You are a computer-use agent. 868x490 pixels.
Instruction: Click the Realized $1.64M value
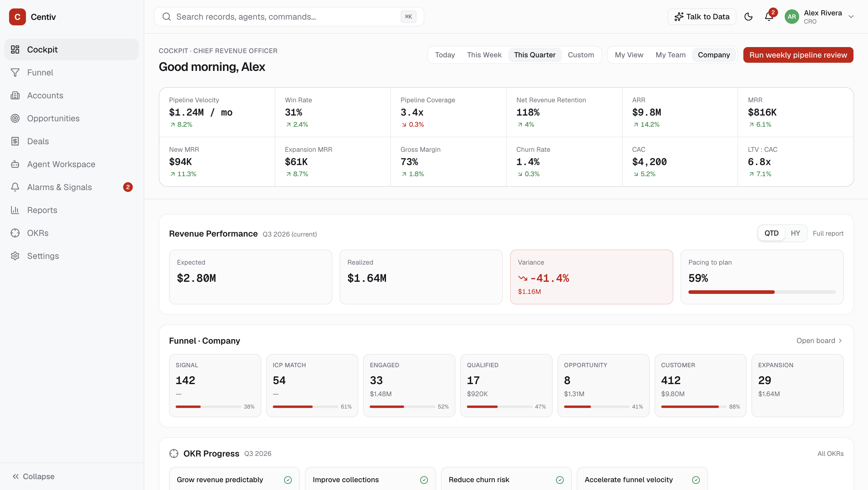point(367,278)
